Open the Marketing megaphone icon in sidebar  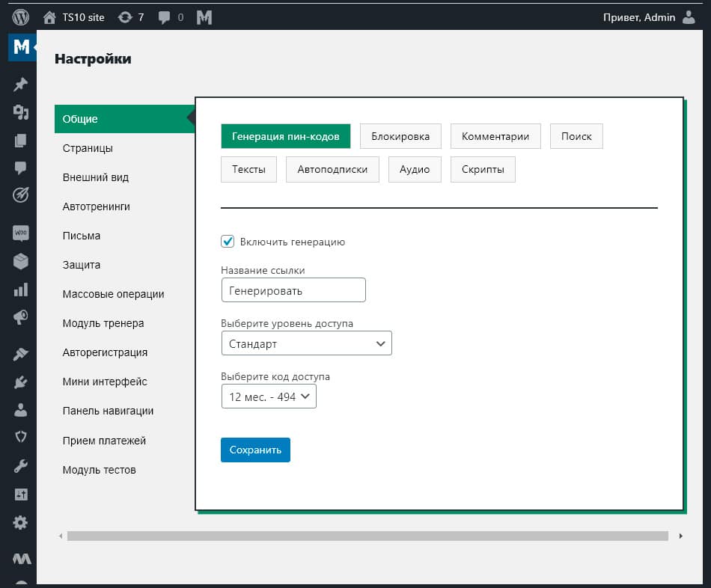pos(21,317)
